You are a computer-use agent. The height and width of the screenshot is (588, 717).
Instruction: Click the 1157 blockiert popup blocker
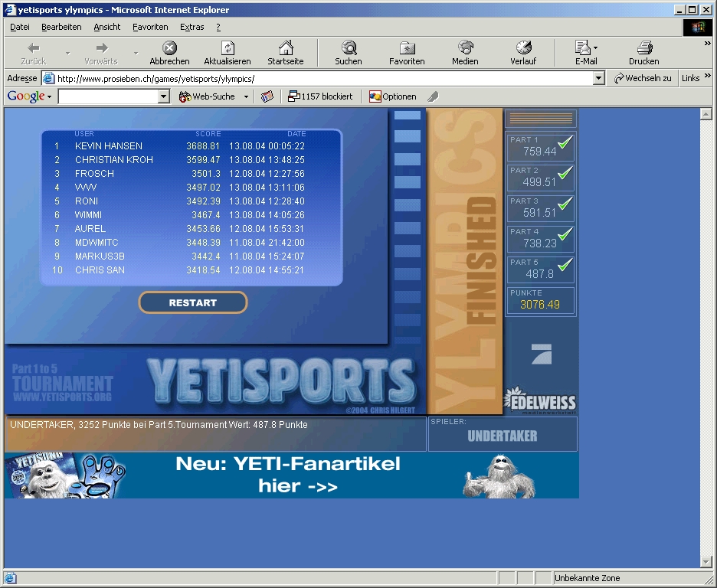pyautogui.click(x=320, y=96)
